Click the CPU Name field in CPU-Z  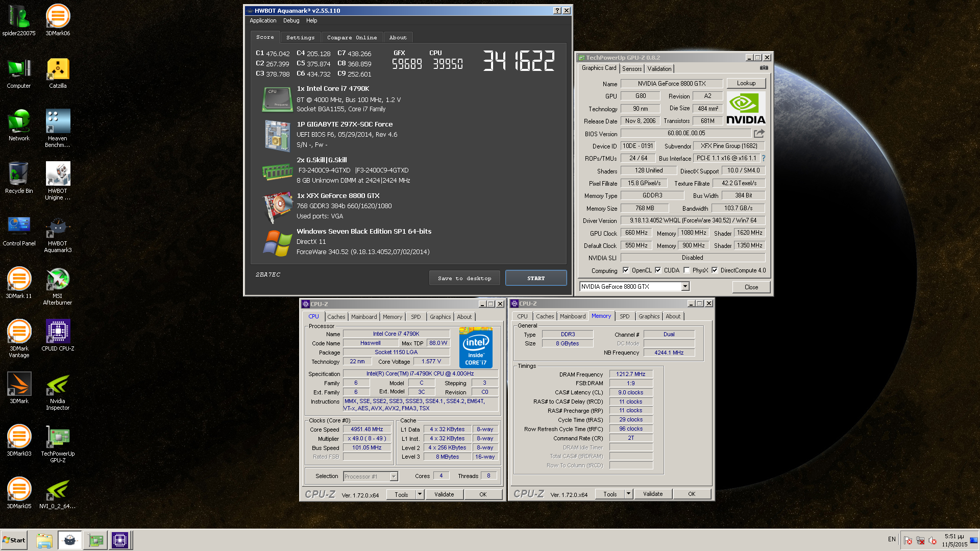click(396, 334)
